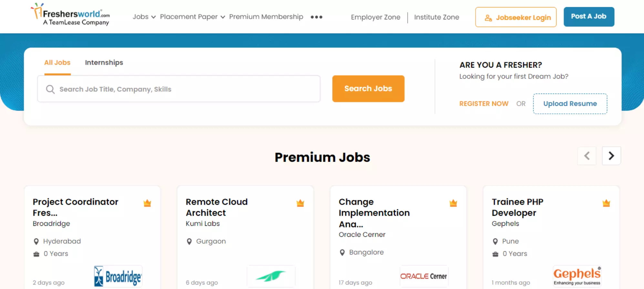Open Remote Cloud Architect job title
The width and height of the screenshot is (644, 289).
coord(217,207)
